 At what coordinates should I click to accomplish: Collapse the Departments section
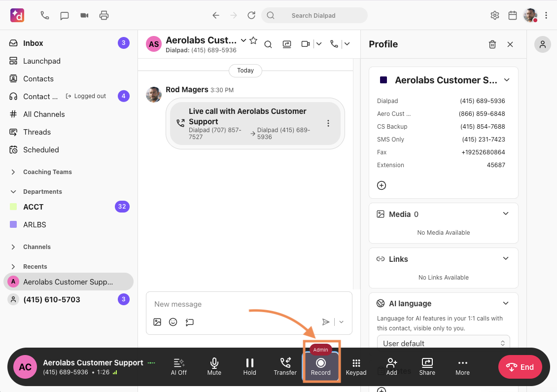(13, 191)
